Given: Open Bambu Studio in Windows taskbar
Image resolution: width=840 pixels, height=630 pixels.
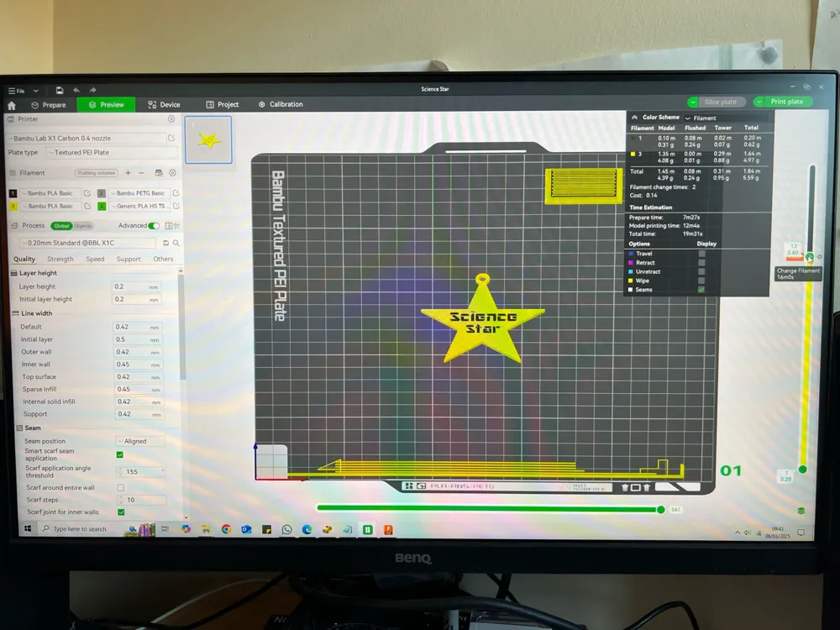Looking at the screenshot, I should pos(368,529).
